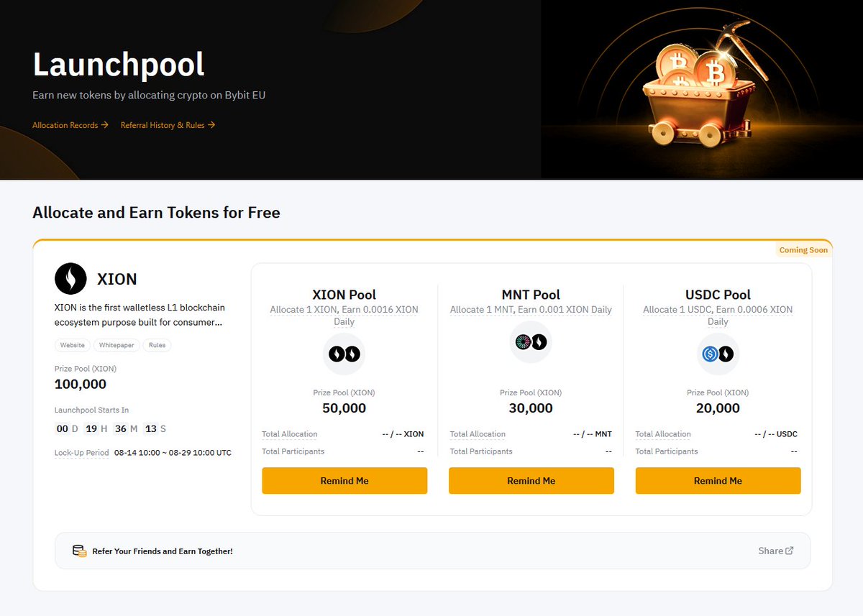Open the Allocation Records link
Image resolution: width=863 pixels, height=616 pixels.
70,125
